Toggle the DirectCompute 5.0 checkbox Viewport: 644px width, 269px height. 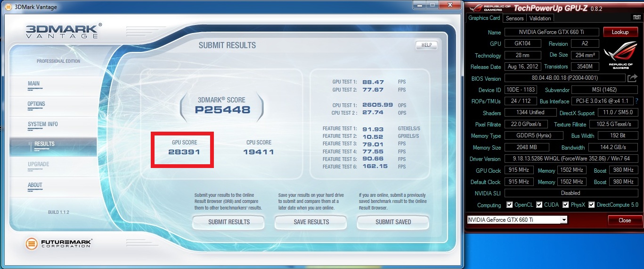tap(592, 205)
